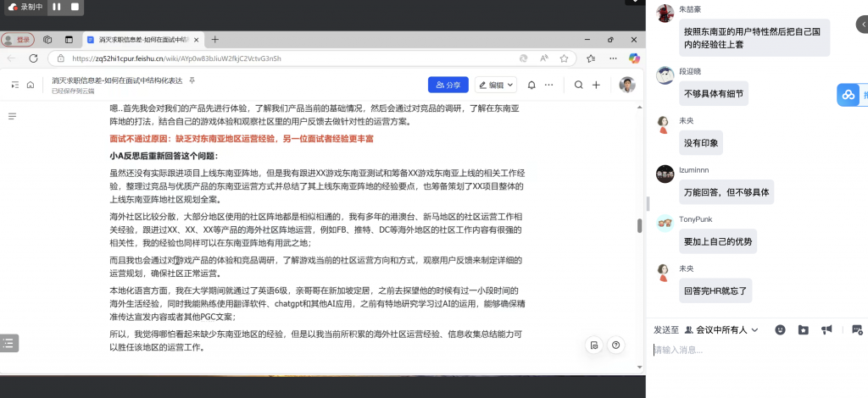
Task: Search within the Feishu wiki
Action: [x=579, y=85]
